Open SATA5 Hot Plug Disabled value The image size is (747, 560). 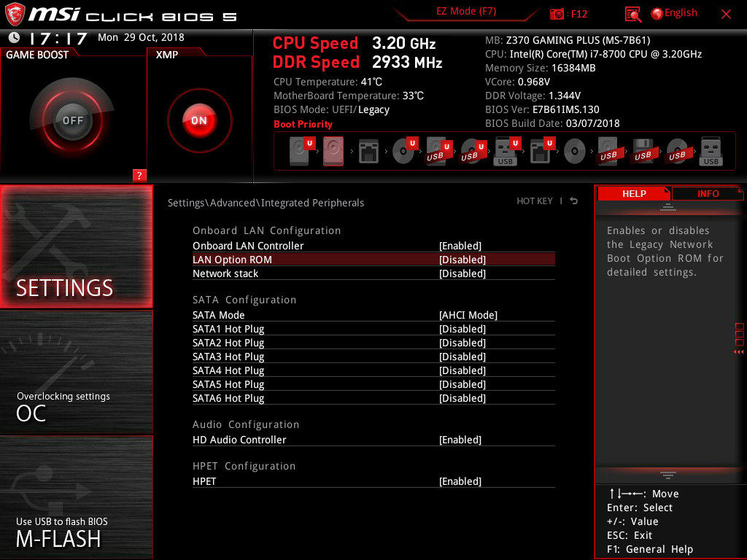[x=462, y=384]
